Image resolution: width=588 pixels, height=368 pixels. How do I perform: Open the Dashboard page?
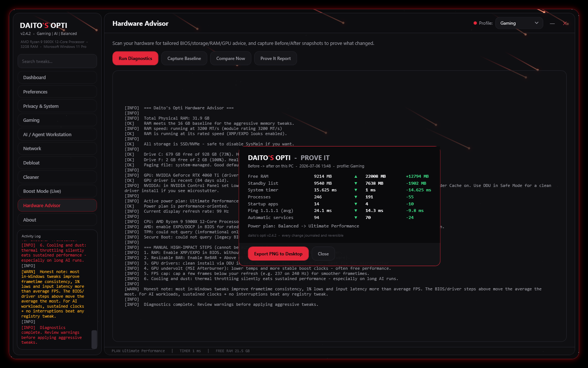tap(57, 78)
